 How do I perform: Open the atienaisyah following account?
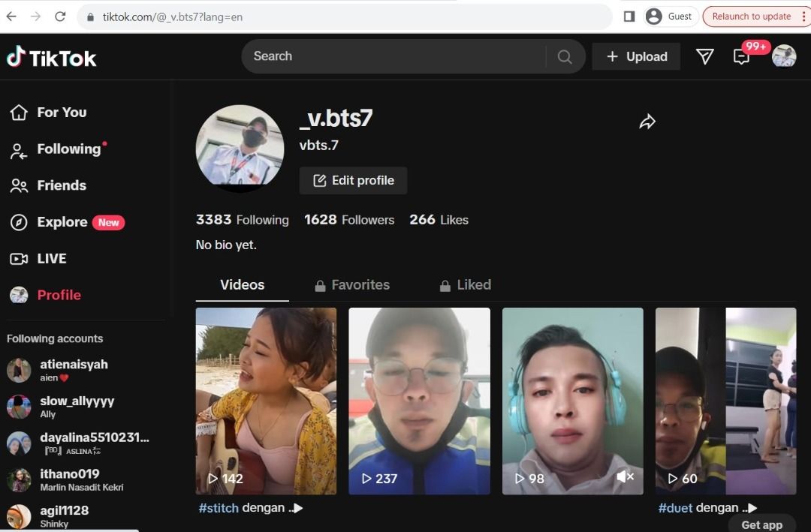(74, 365)
